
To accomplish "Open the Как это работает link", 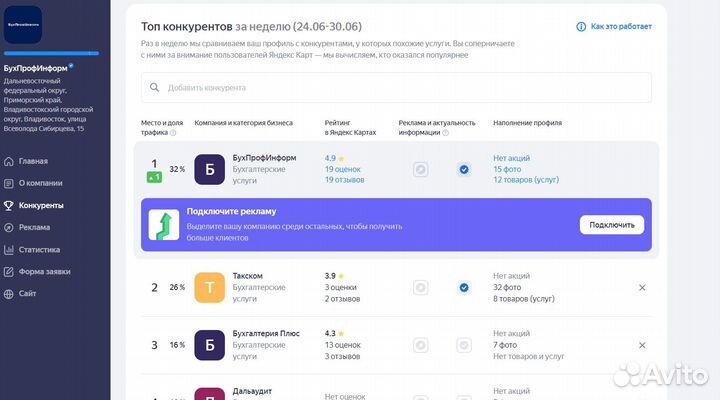I will pyautogui.click(x=621, y=27).
